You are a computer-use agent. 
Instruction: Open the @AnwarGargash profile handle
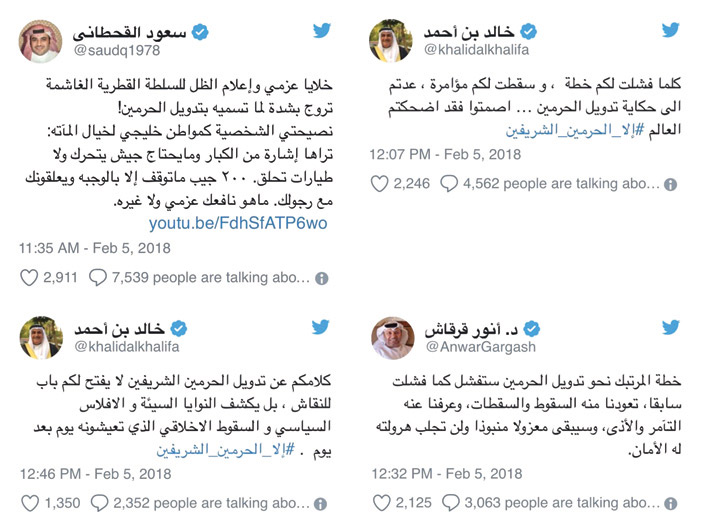pos(480,346)
